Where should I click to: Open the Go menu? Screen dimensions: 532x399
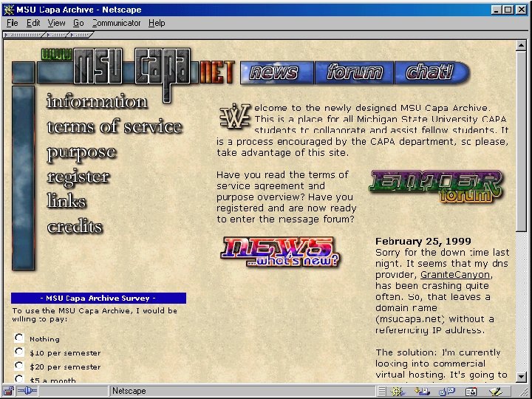78,23
